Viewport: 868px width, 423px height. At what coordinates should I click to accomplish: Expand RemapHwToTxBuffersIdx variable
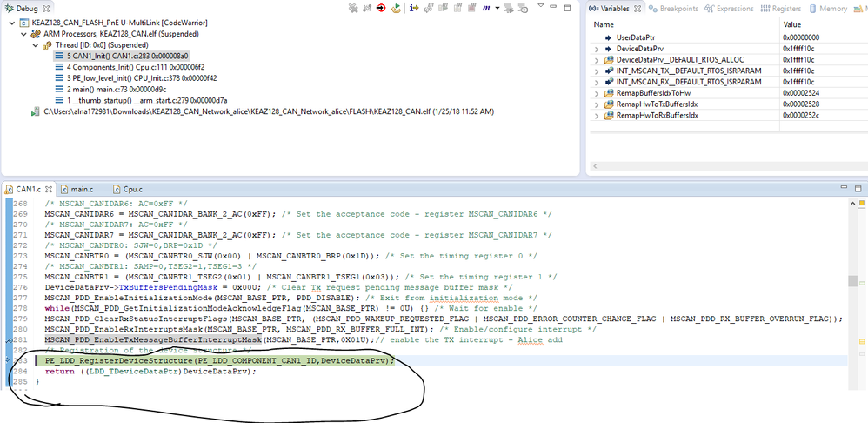(x=596, y=104)
